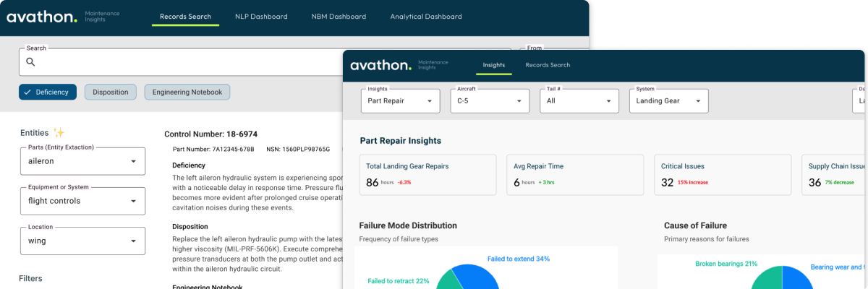Click the 15% increase indicator
The image size is (868, 289).
click(693, 182)
